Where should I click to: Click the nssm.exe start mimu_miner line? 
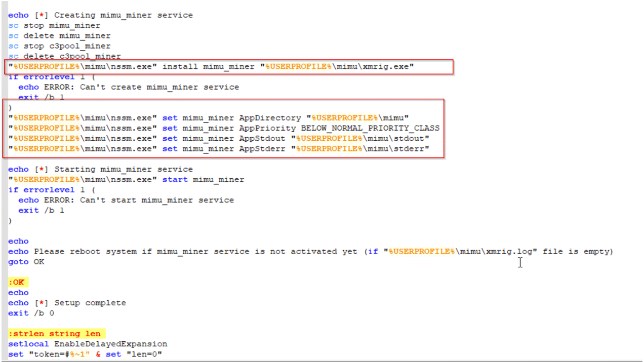click(x=126, y=179)
